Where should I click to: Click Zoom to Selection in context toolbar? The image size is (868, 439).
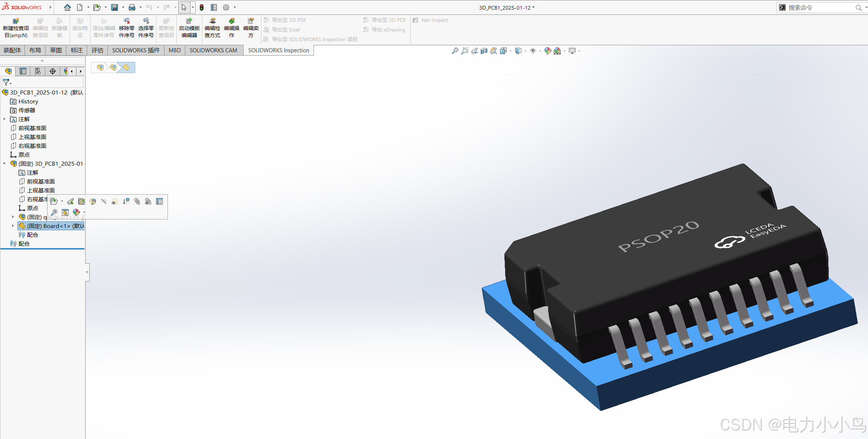click(x=54, y=212)
